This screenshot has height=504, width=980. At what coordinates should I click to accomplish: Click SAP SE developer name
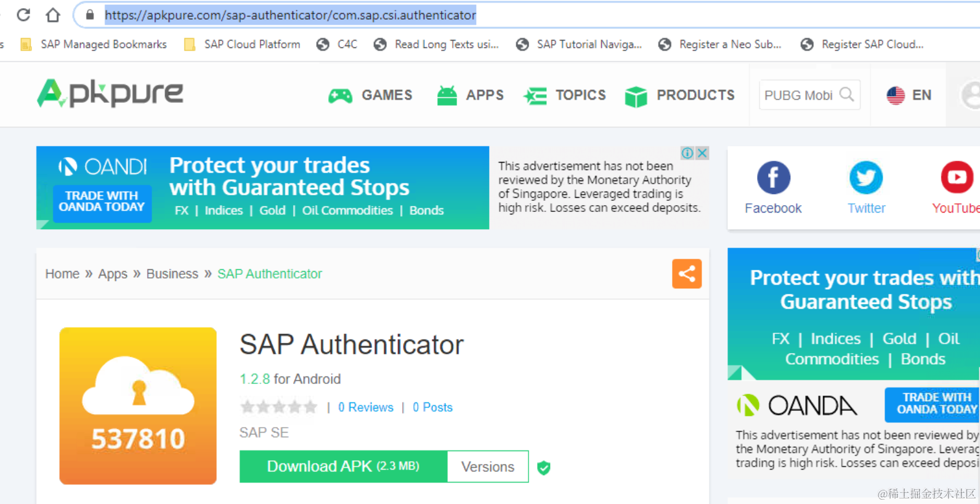(x=264, y=433)
